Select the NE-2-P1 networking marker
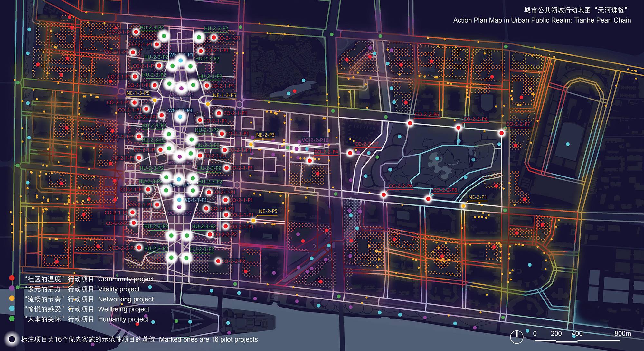The width and height of the screenshot is (644, 351). [x=463, y=206]
